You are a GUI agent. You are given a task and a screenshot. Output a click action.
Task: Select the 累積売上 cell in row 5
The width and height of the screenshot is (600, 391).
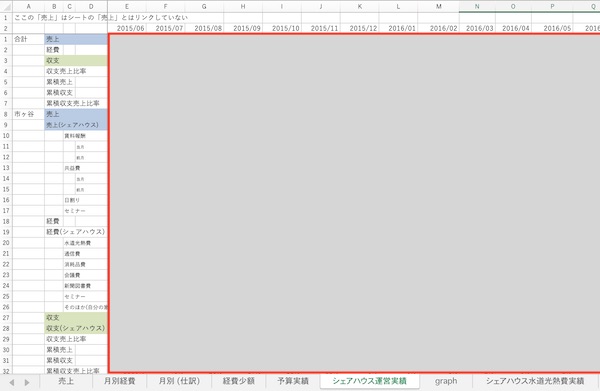[59, 82]
